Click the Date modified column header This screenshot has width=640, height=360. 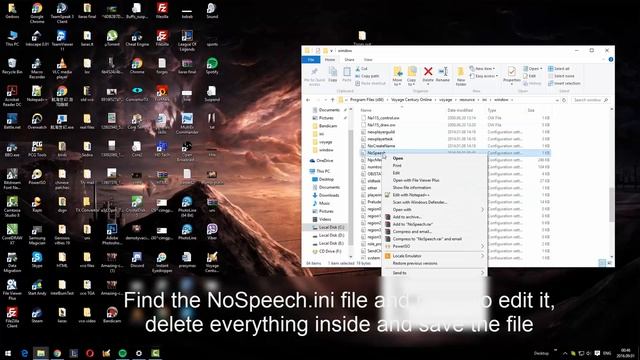460,111
